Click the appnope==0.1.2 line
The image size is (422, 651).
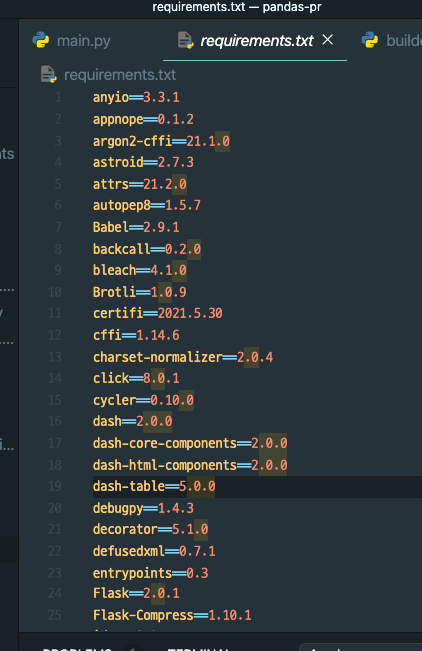(143, 119)
